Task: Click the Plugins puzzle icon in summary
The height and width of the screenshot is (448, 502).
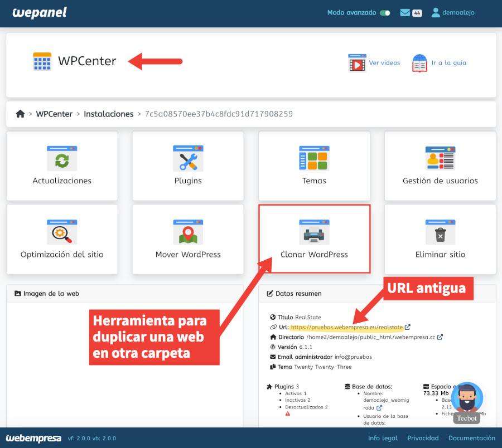Action: pos(269,387)
